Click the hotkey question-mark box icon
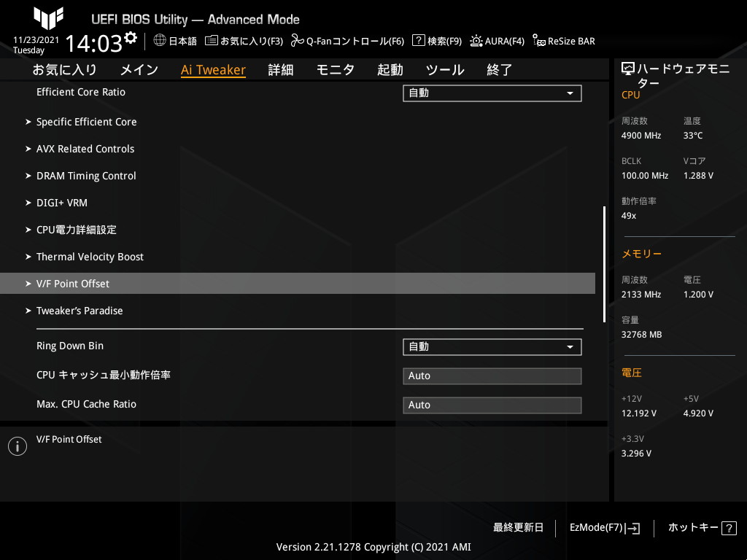Image resolution: width=747 pixels, height=560 pixels. 729,528
